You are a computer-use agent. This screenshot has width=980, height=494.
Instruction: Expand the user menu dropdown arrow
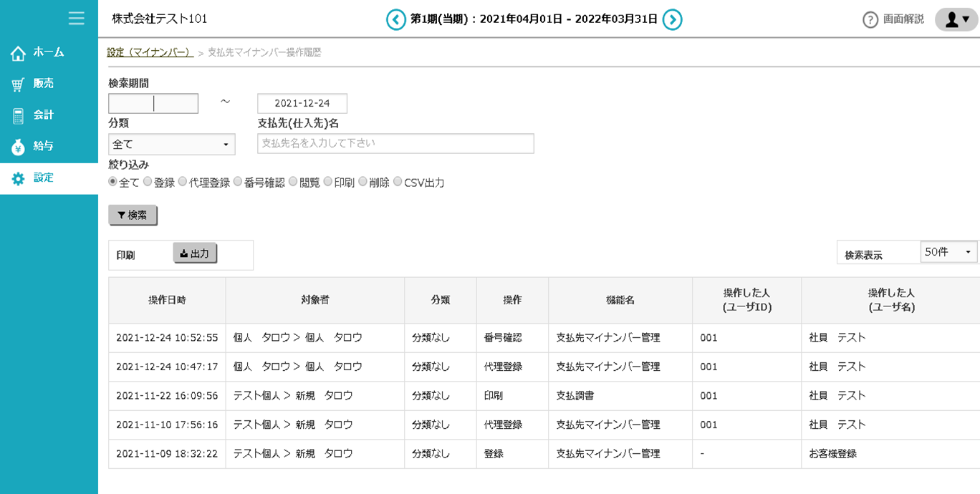point(965,20)
